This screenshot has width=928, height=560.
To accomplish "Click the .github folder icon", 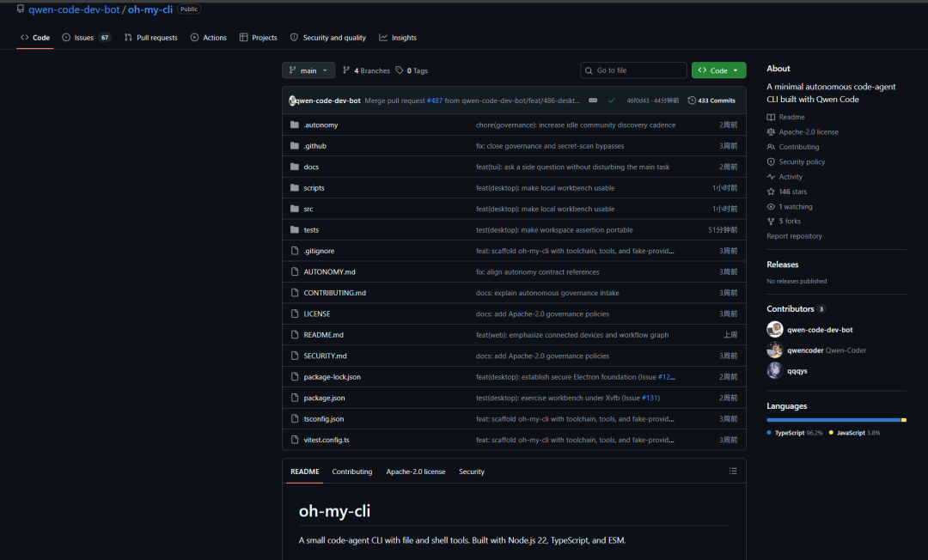I will coord(295,145).
